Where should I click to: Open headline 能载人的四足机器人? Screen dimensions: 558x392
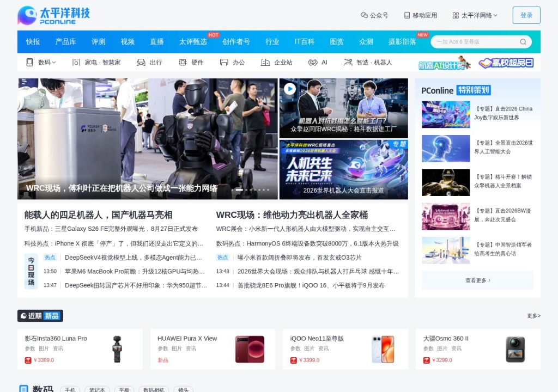(x=98, y=215)
